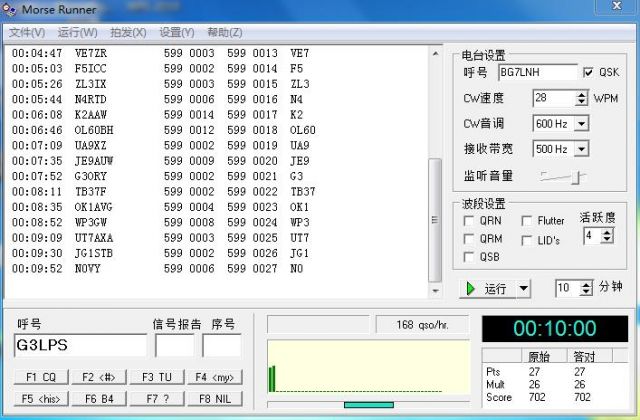Open the 文件(V) menu
This screenshot has height=420, width=640.
coord(27,32)
